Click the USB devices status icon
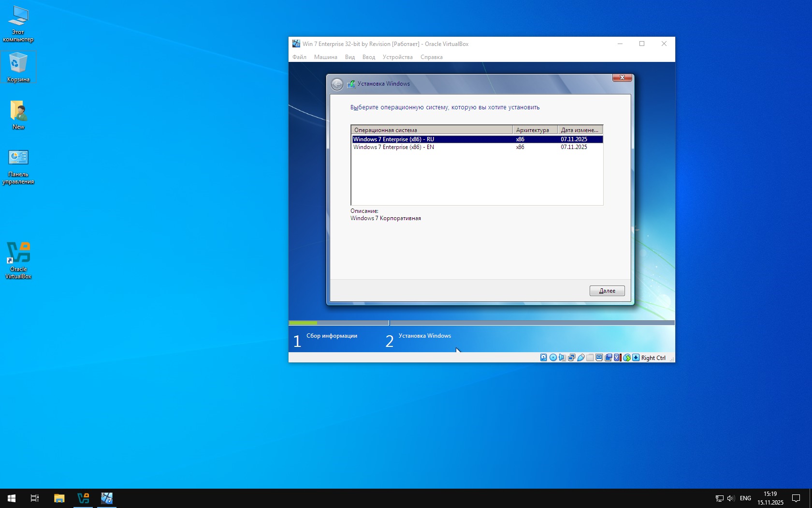This screenshot has width=812, height=508. click(x=581, y=358)
